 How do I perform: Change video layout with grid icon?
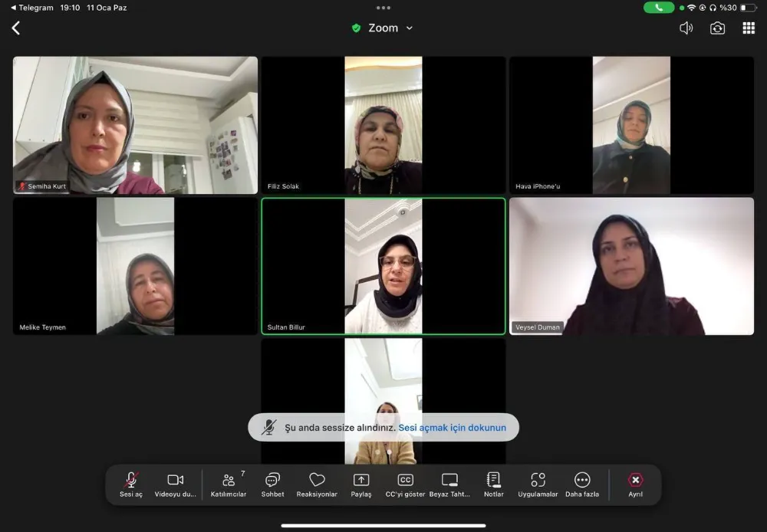[x=749, y=28]
